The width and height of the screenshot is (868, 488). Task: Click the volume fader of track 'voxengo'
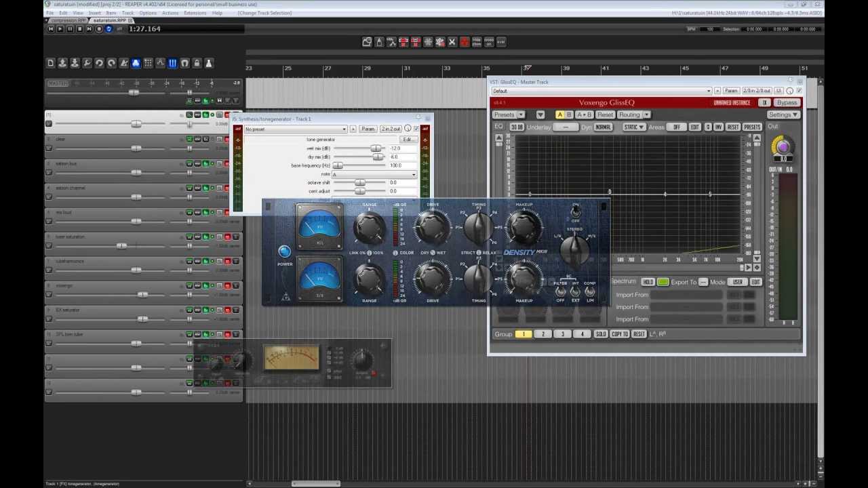point(142,294)
